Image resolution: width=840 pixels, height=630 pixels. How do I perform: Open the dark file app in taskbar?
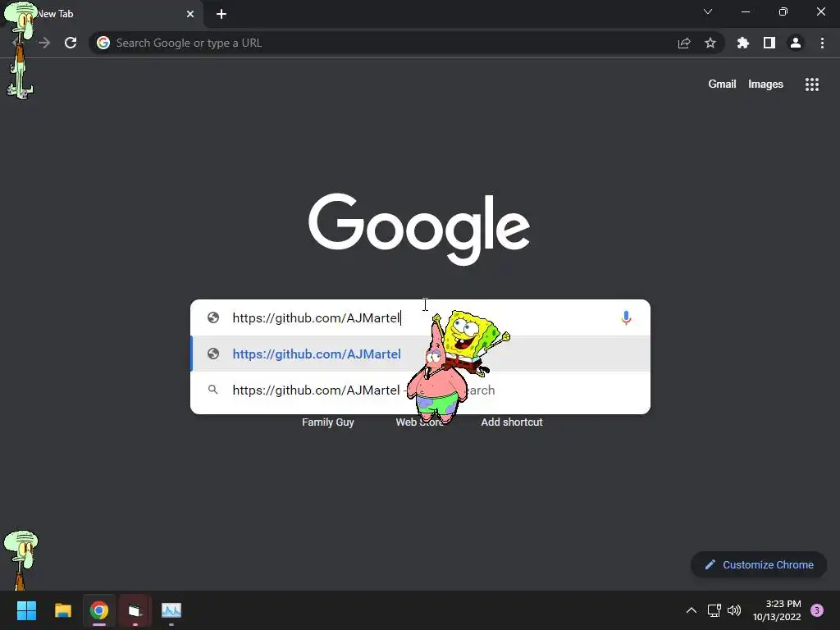(135, 610)
